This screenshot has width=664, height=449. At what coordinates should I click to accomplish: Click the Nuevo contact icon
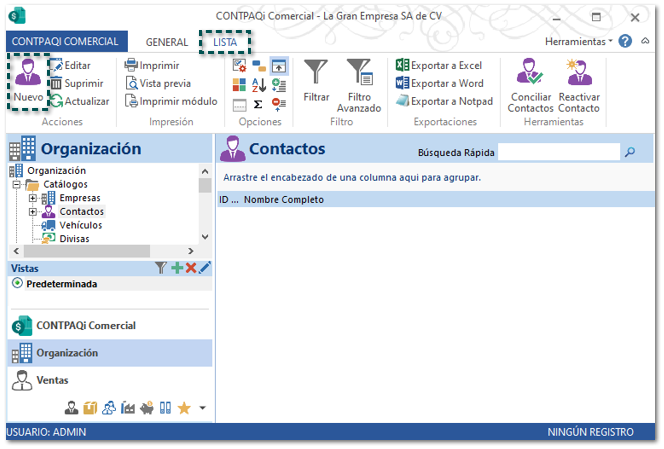point(27,75)
